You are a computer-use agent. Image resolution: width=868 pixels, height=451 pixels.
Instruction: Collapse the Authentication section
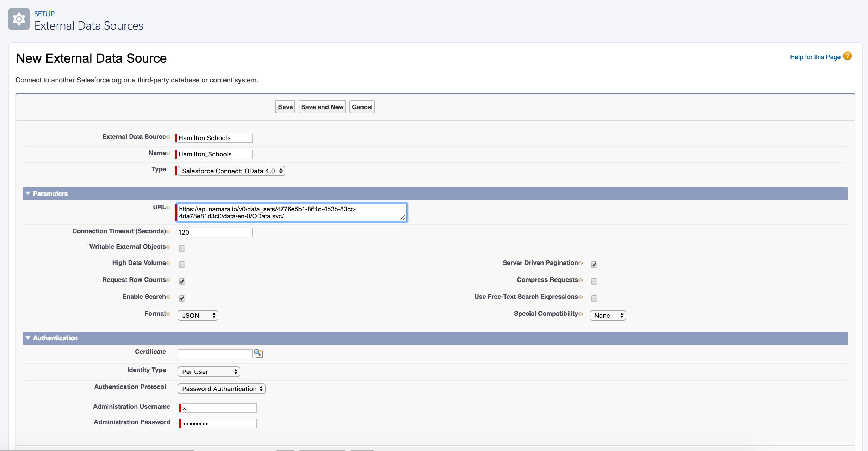point(28,338)
